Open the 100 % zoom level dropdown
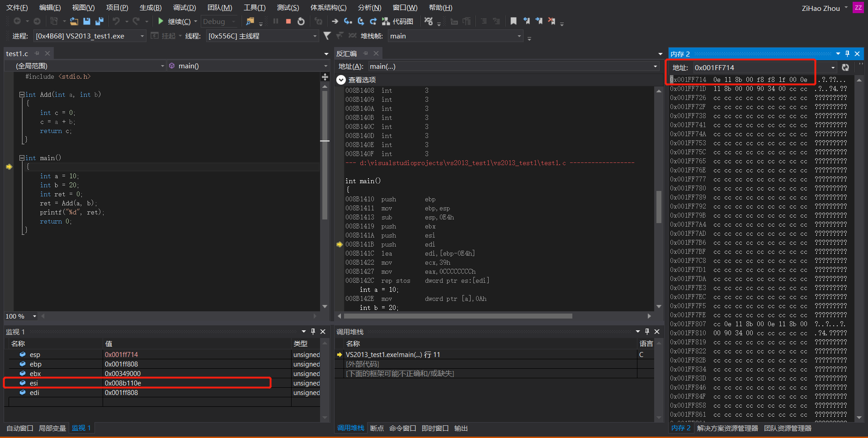 click(x=34, y=316)
